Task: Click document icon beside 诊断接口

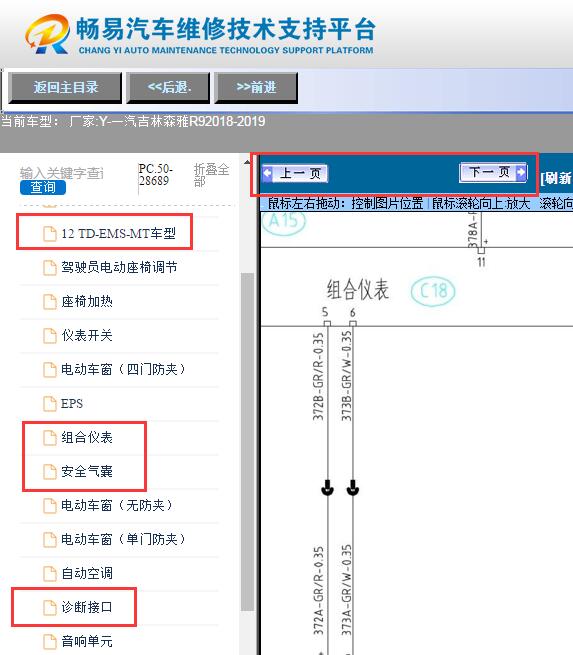Action: tap(50, 607)
